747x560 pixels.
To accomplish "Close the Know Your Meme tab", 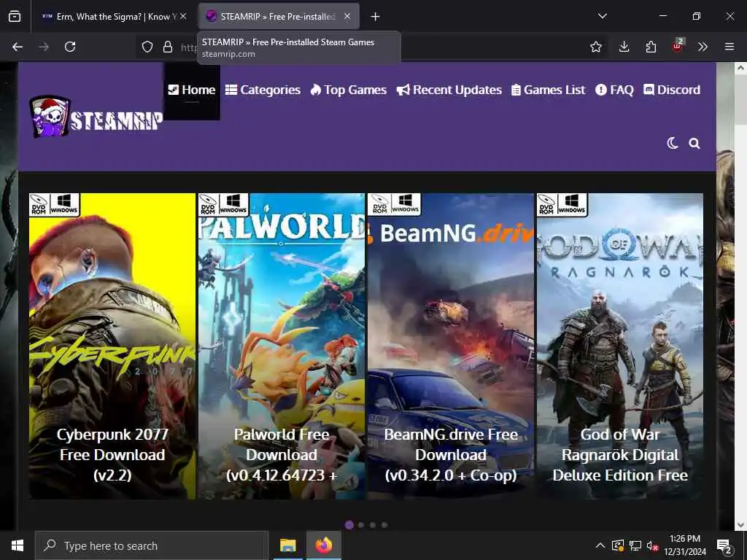I will pos(183,16).
